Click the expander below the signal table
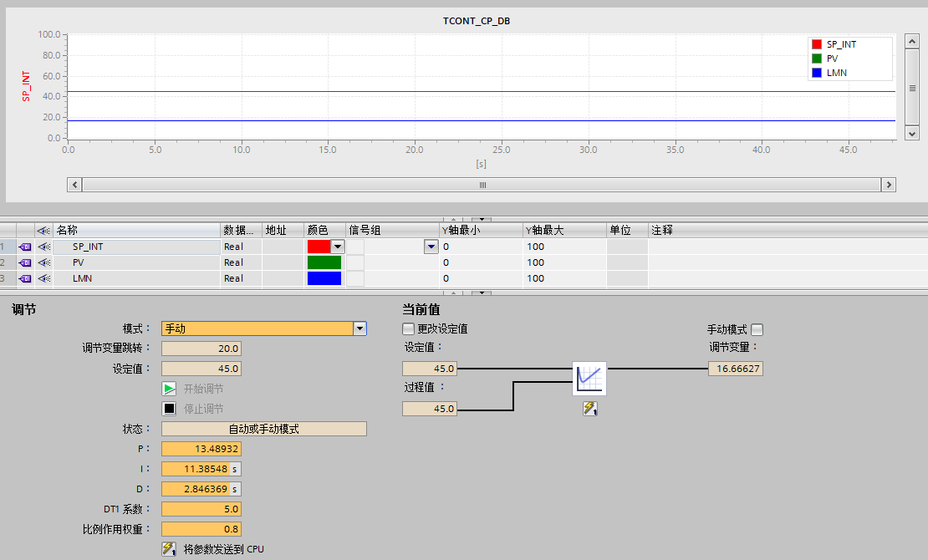Viewport: 928px width, 560px height. (482, 293)
